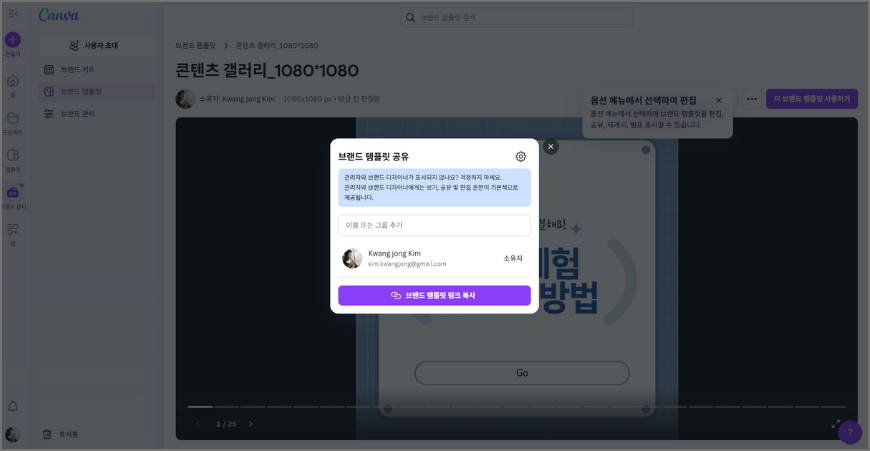This screenshot has height=451, width=870.
Task: Click the kim.kwangjong@gmail.com email text
Action: coord(407,264)
